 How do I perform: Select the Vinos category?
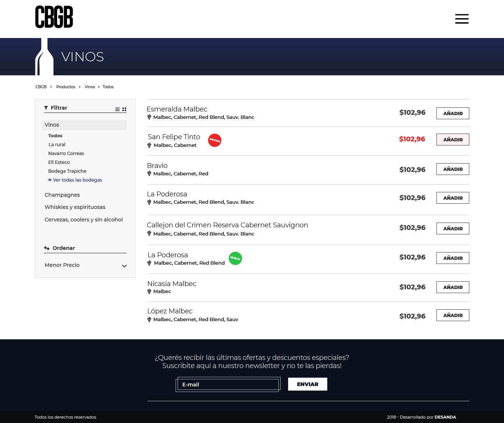click(84, 125)
